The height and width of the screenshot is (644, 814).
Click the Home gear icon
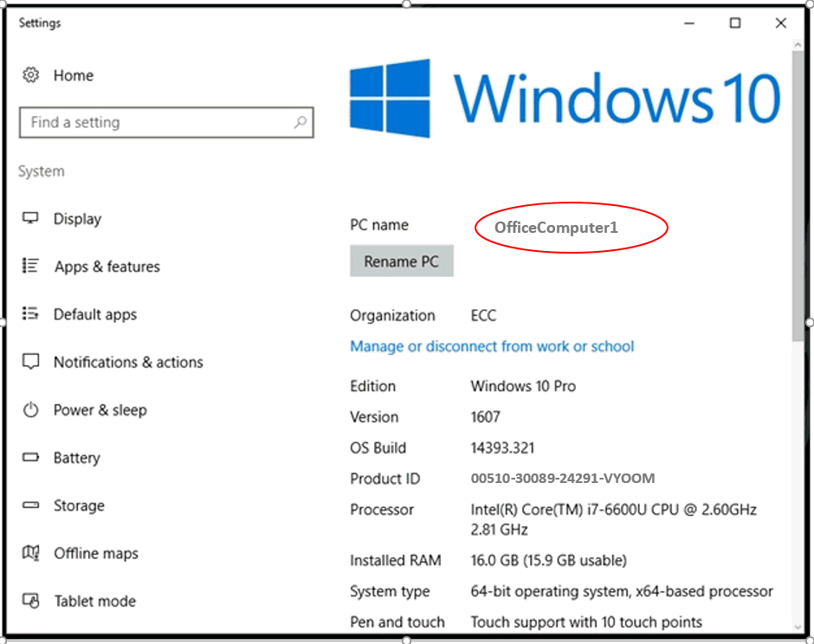(x=31, y=75)
